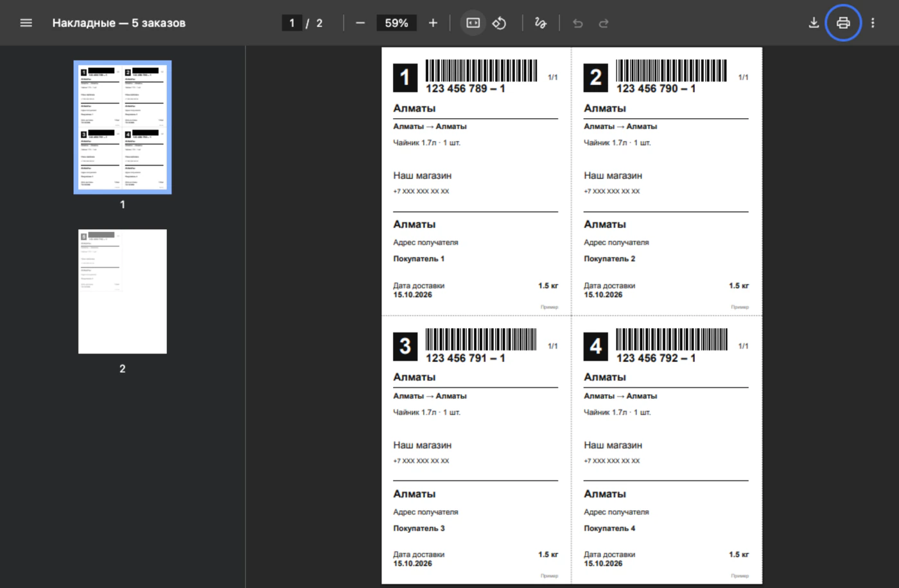Click the total pages number 2 in toolbar
Image resolution: width=899 pixels, height=588 pixels.
pos(319,23)
